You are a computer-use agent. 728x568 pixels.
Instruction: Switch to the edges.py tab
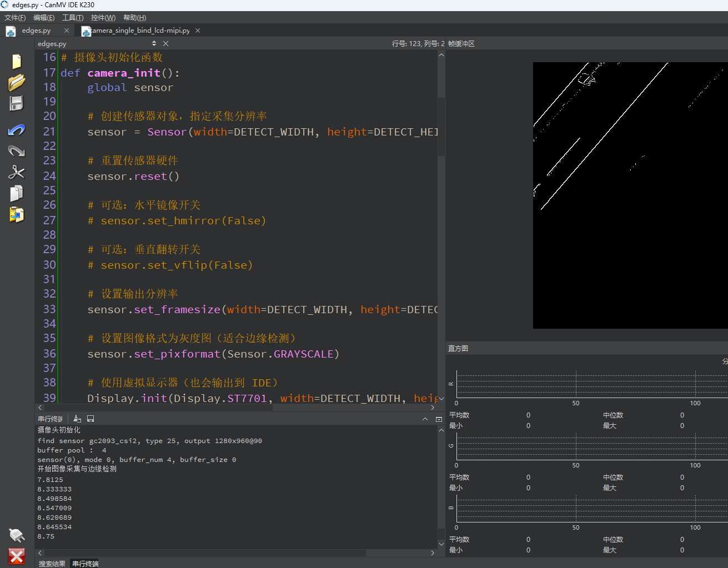point(37,31)
